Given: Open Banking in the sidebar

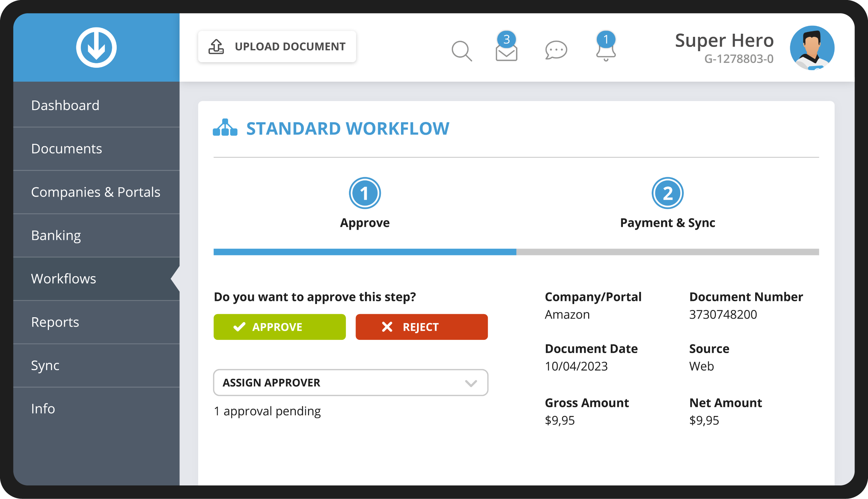Looking at the screenshot, I should coord(96,236).
